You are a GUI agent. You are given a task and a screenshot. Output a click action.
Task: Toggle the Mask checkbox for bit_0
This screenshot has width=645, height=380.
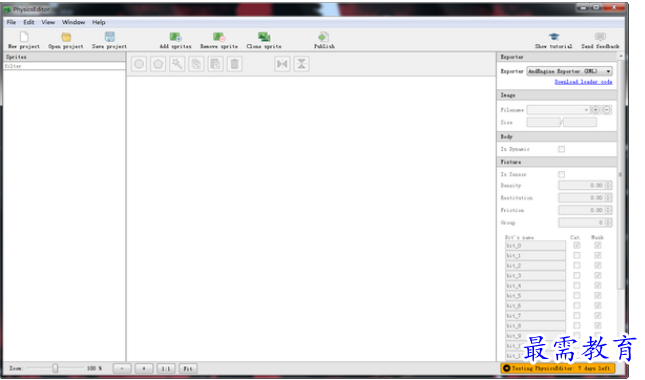(x=598, y=246)
